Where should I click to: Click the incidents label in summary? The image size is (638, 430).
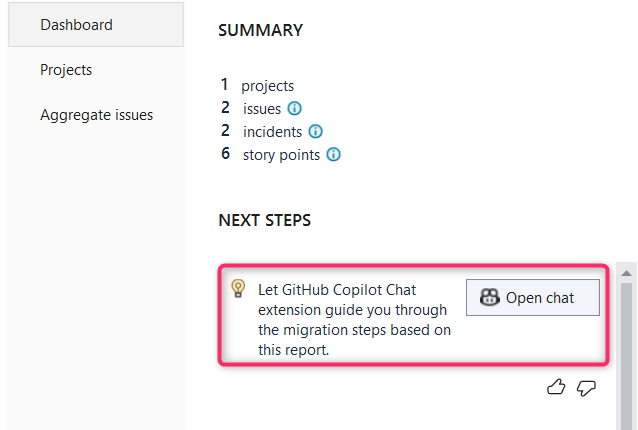[x=272, y=132]
